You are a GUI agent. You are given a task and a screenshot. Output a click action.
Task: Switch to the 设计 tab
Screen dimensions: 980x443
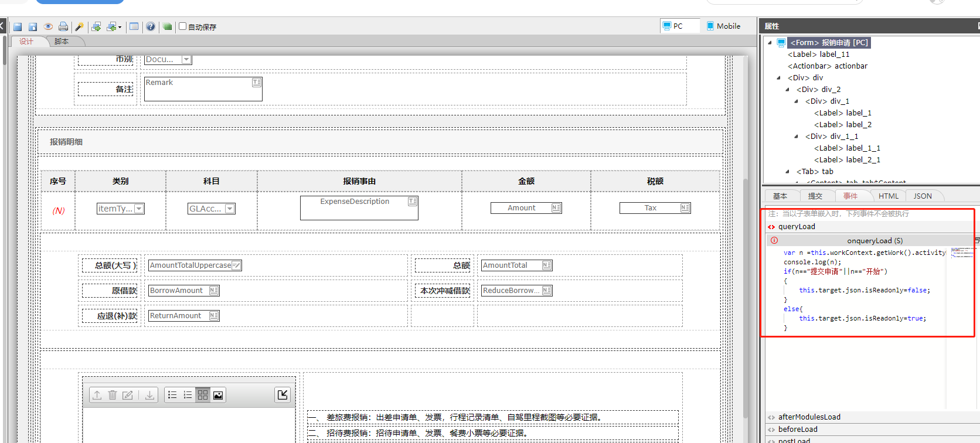(26, 42)
